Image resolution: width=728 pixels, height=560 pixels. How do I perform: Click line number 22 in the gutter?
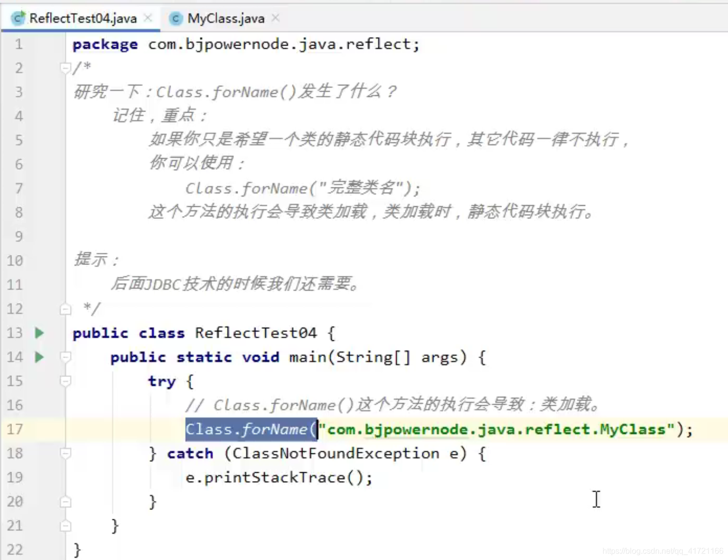(15, 550)
